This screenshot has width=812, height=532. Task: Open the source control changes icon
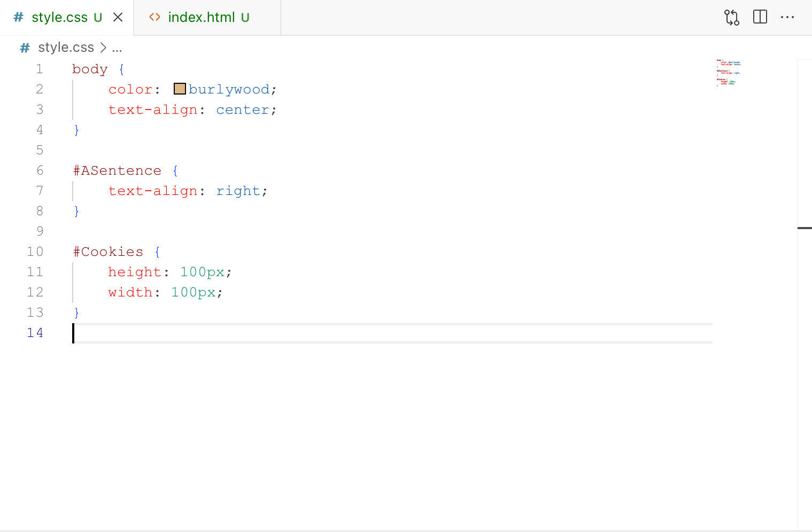(x=731, y=18)
